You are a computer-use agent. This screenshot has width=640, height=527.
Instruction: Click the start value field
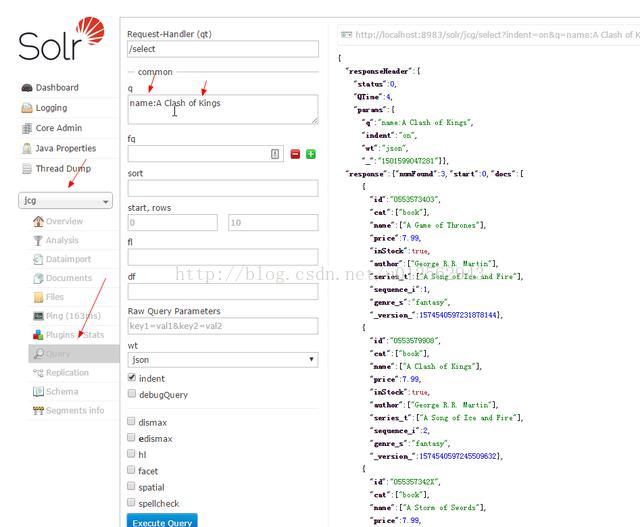(173, 223)
